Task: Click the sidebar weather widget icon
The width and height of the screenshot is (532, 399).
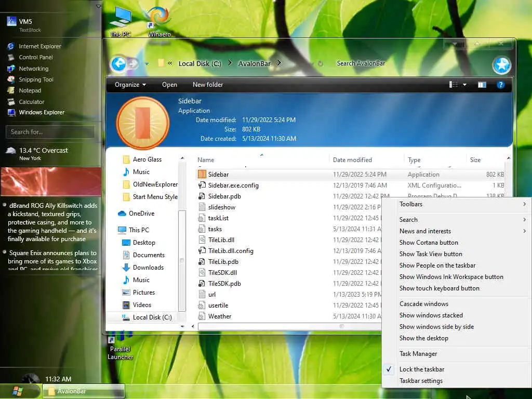Action: point(11,151)
